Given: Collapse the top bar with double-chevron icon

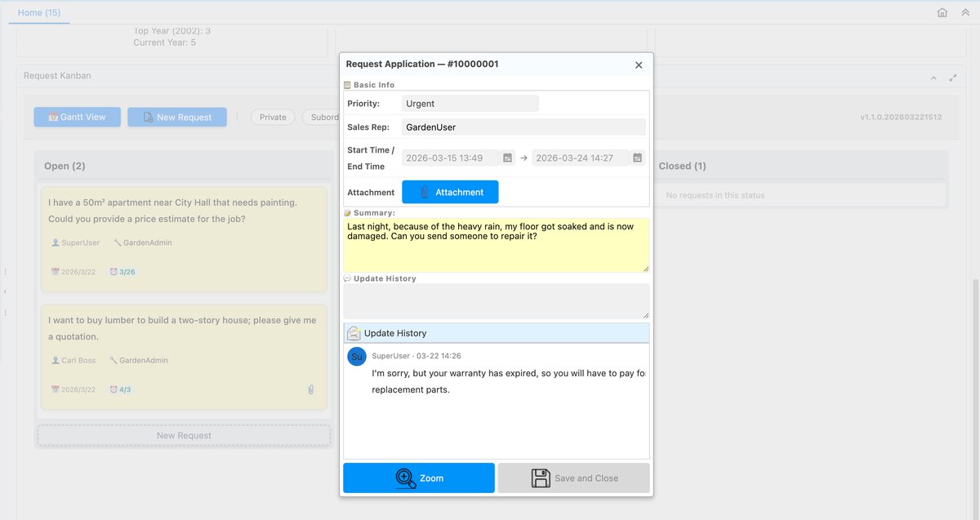Looking at the screenshot, I should [964, 12].
